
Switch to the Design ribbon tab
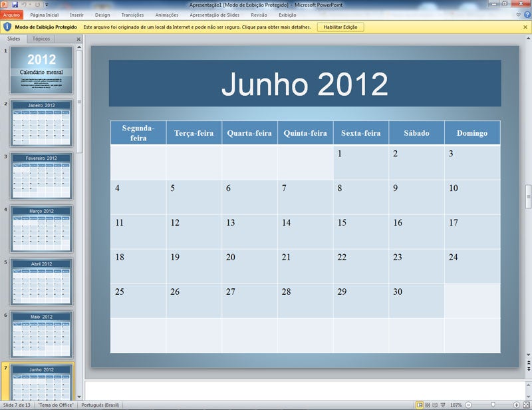(x=102, y=15)
